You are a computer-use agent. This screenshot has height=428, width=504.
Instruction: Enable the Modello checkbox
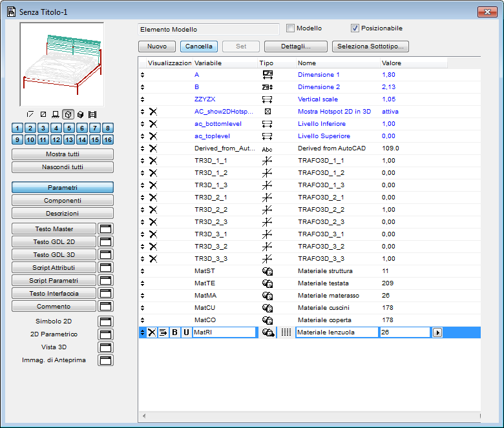[291, 28]
